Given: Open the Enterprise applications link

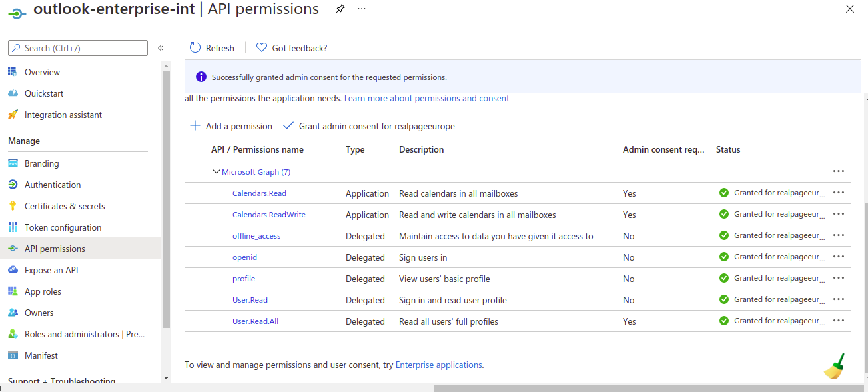Looking at the screenshot, I should [438, 364].
